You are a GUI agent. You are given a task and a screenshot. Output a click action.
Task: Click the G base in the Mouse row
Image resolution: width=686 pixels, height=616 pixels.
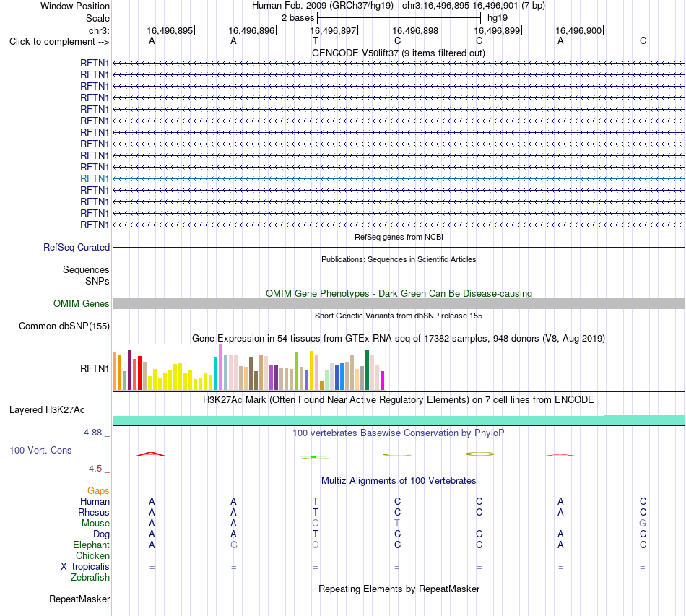click(x=643, y=524)
